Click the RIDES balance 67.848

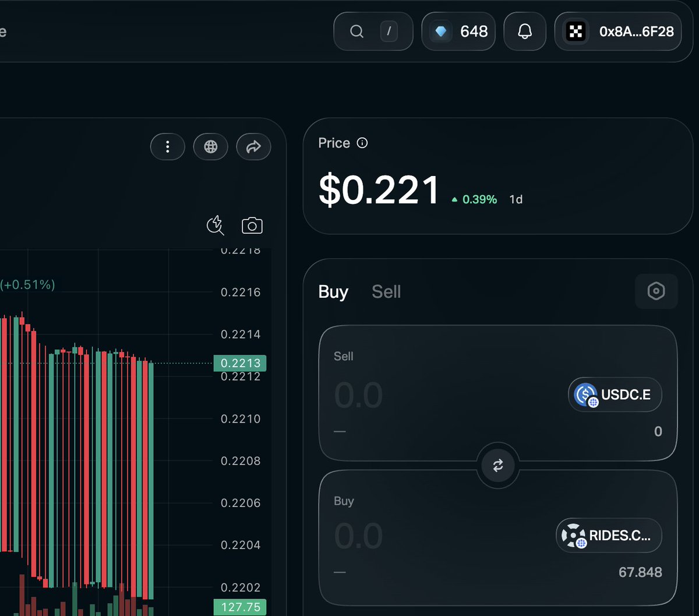(x=640, y=572)
